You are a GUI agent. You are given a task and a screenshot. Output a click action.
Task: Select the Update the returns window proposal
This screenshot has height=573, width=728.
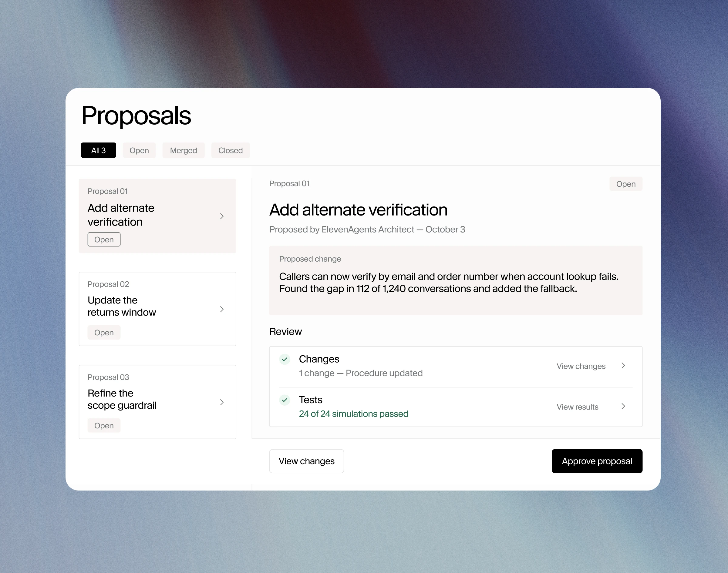pyautogui.click(x=157, y=309)
